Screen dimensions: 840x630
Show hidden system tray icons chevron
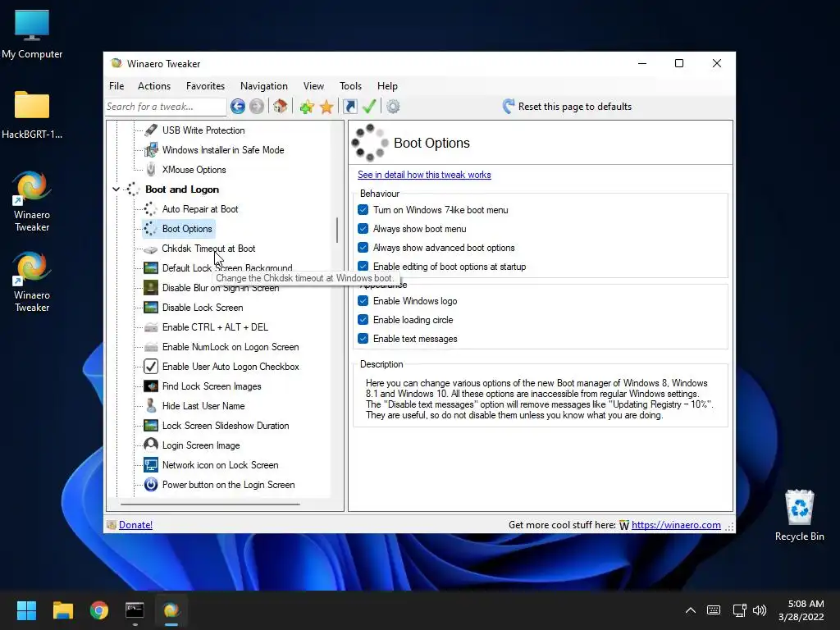691,610
